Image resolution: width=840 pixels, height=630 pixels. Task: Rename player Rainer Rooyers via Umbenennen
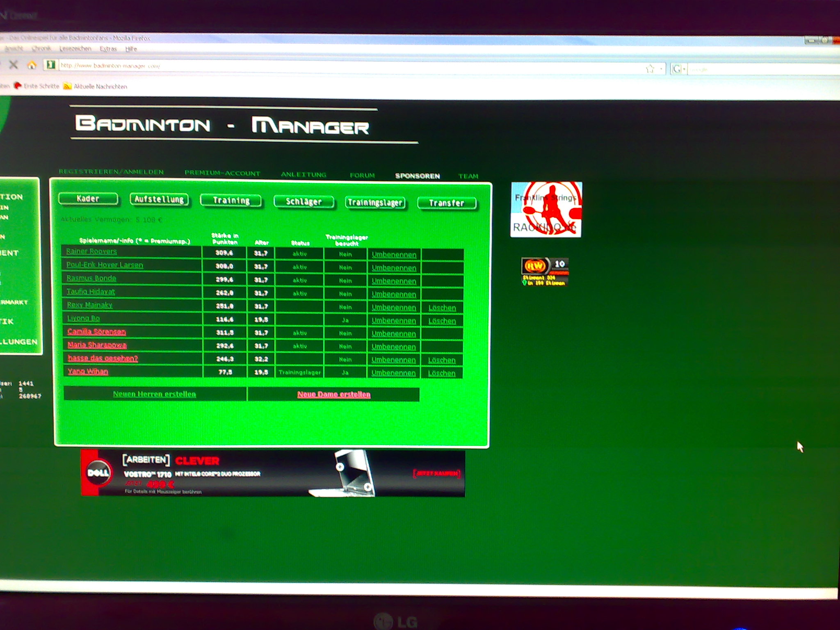[394, 255]
